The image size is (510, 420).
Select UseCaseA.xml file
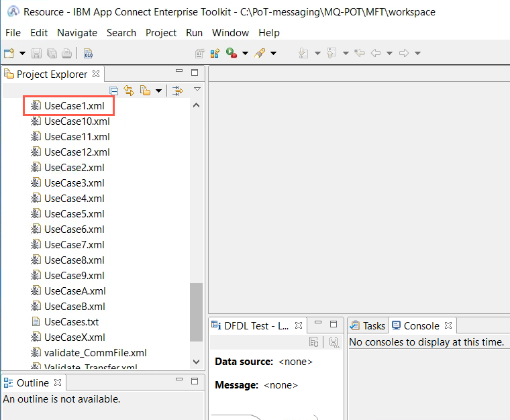(x=68, y=291)
